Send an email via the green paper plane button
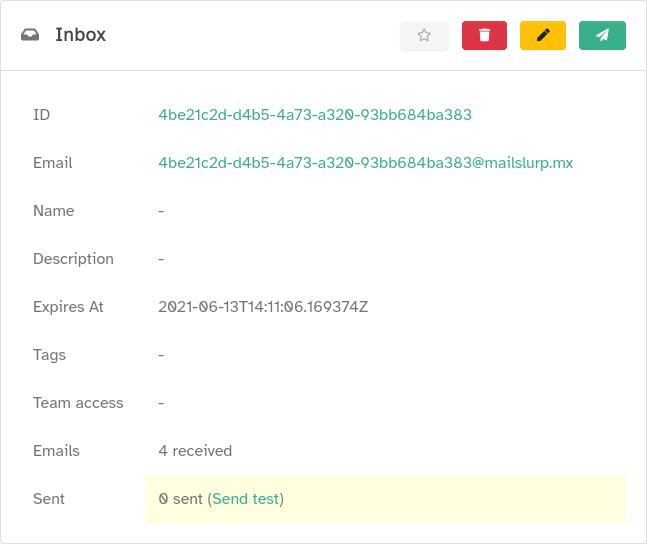The height and width of the screenshot is (544, 647). pos(602,35)
